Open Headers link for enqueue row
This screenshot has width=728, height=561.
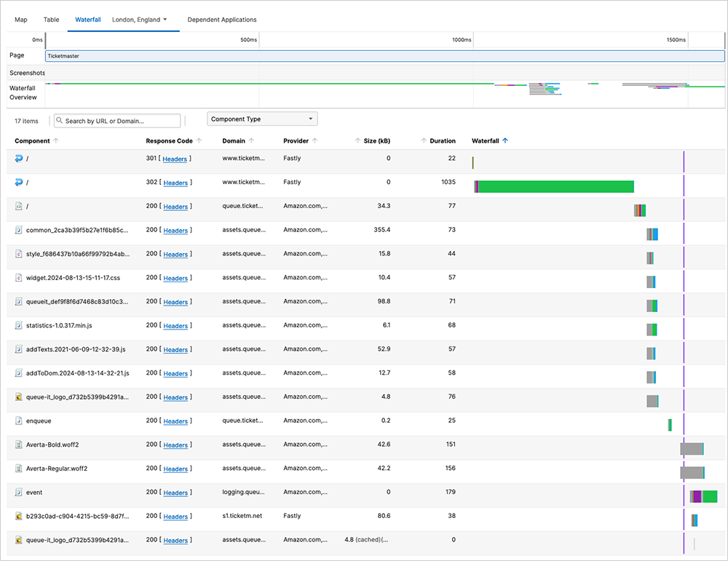click(x=175, y=421)
